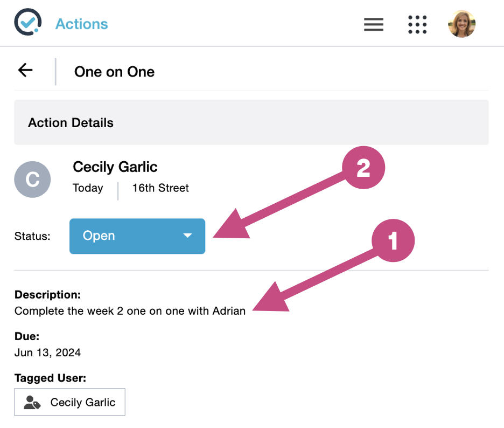504x428 pixels.
Task: Select the Cecily Garlic tagged user chip
Action: tap(70, 402)
